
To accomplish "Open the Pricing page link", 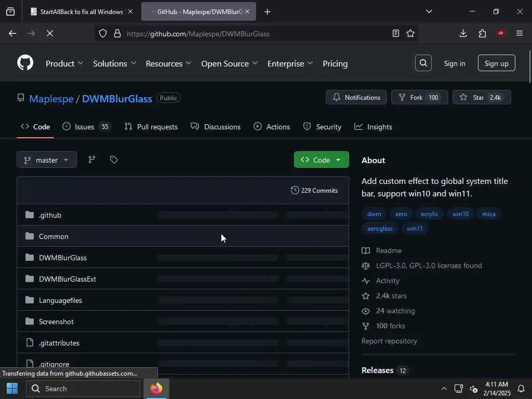I will [335, 63].
